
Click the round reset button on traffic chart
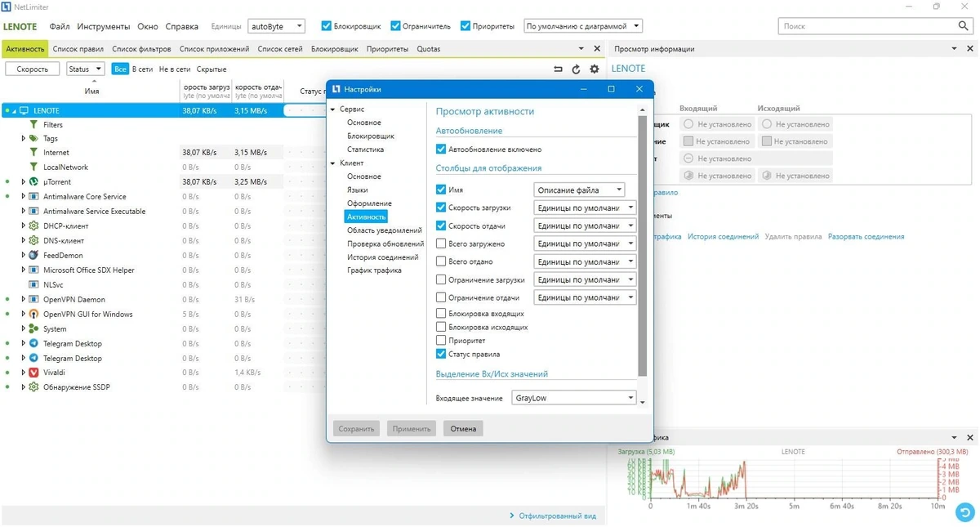click(965, 512)
